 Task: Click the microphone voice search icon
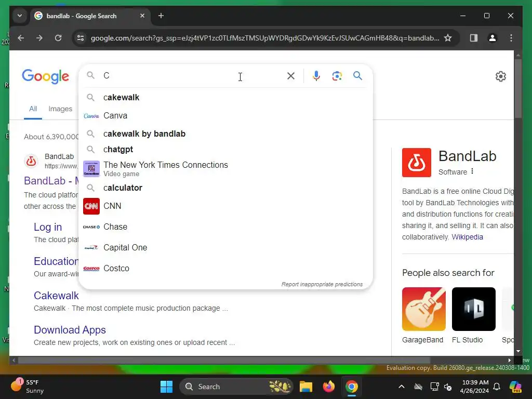316,76
